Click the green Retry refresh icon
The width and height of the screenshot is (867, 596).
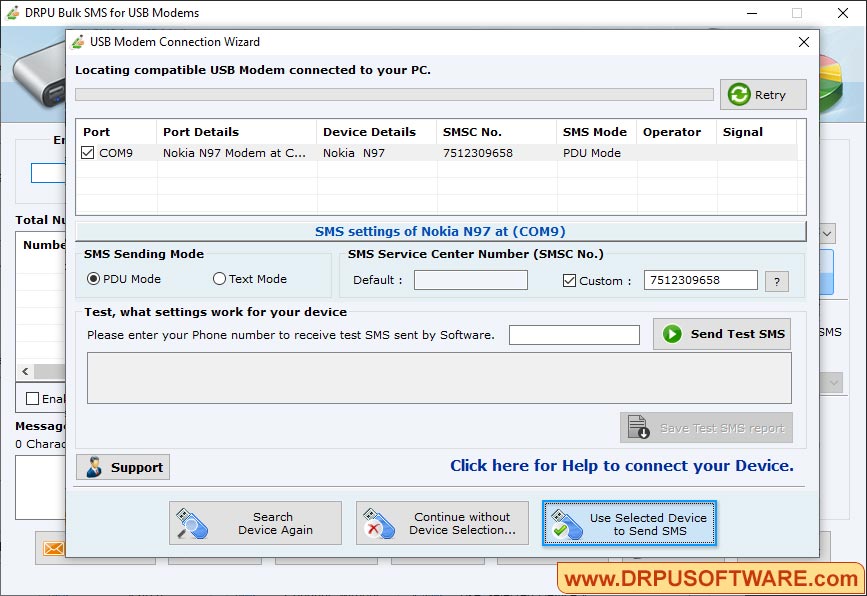click(741, 94)
